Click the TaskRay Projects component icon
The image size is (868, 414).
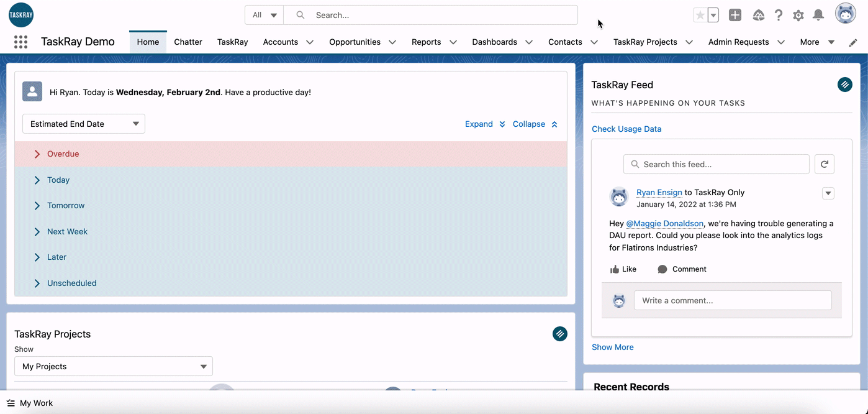pos(560,334)
